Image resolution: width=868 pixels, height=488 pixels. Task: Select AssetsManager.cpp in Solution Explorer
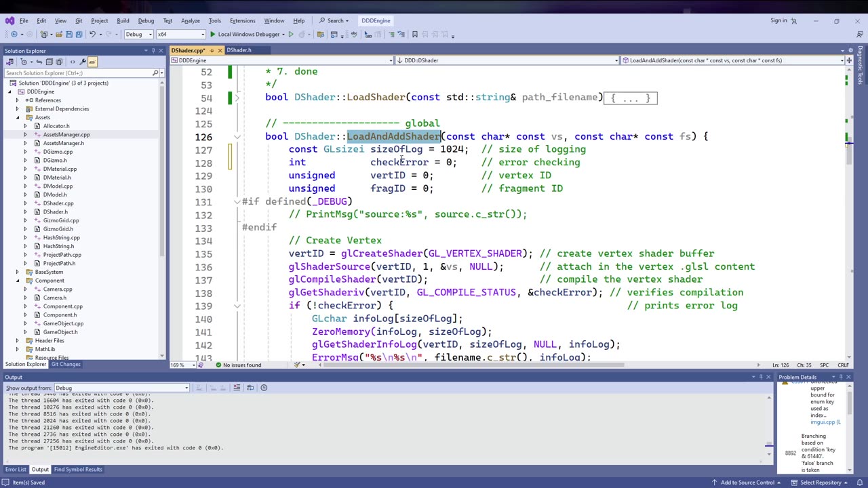pos(66,134)
